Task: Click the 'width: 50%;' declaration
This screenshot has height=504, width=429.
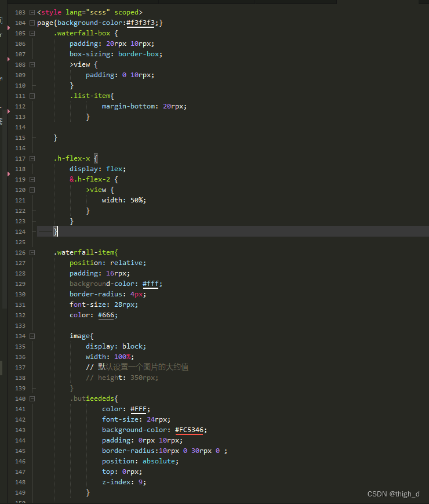Action: point(124,200)
